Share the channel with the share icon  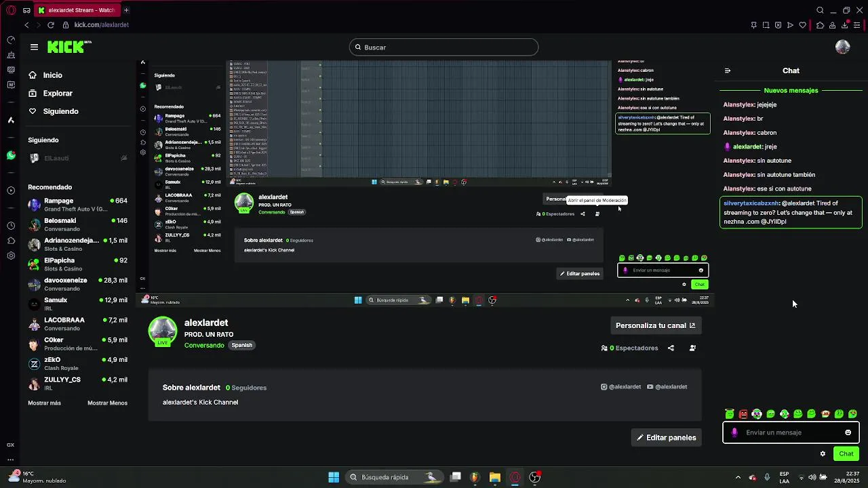click(671, 348)
